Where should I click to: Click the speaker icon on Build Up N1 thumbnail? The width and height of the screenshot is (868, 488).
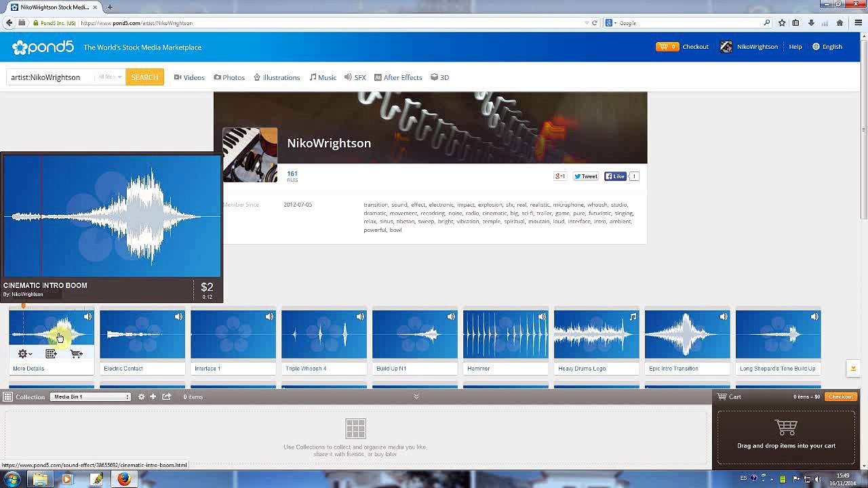pyautogui.click(x=451, y=317)
